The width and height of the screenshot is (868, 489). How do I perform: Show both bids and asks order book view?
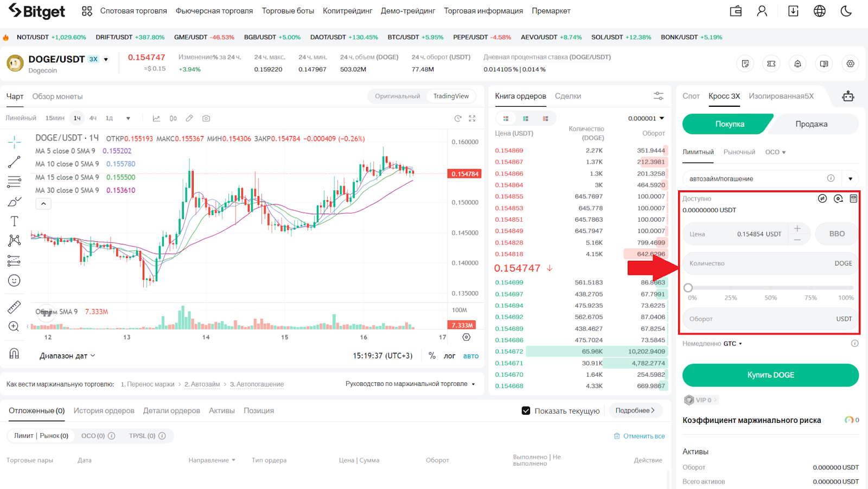[506, 118]
